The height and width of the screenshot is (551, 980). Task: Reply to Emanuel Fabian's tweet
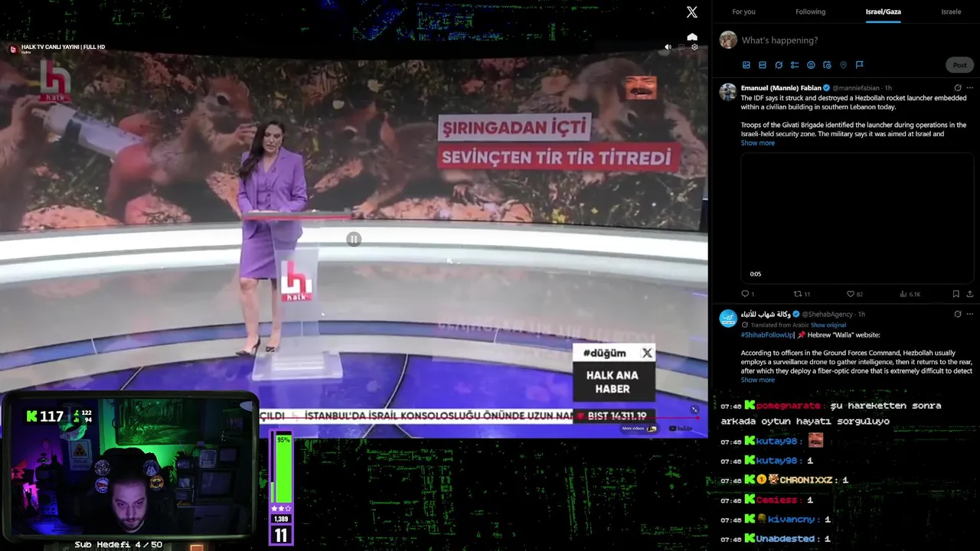coord(745,294)
